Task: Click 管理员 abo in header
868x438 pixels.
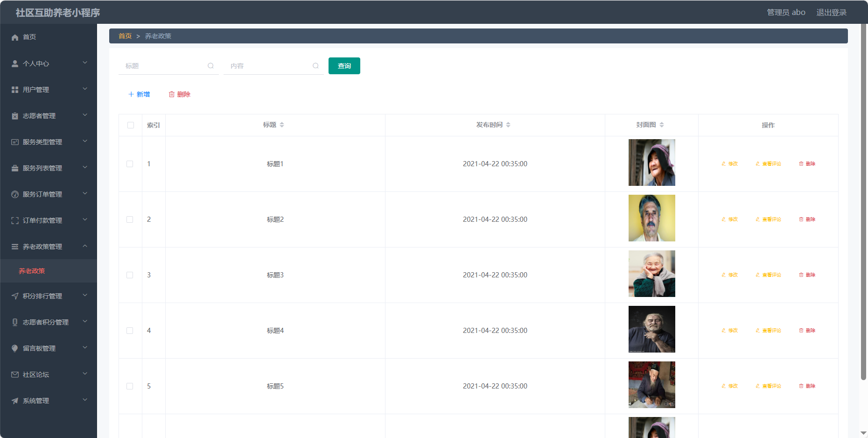Action: [786, 13]
